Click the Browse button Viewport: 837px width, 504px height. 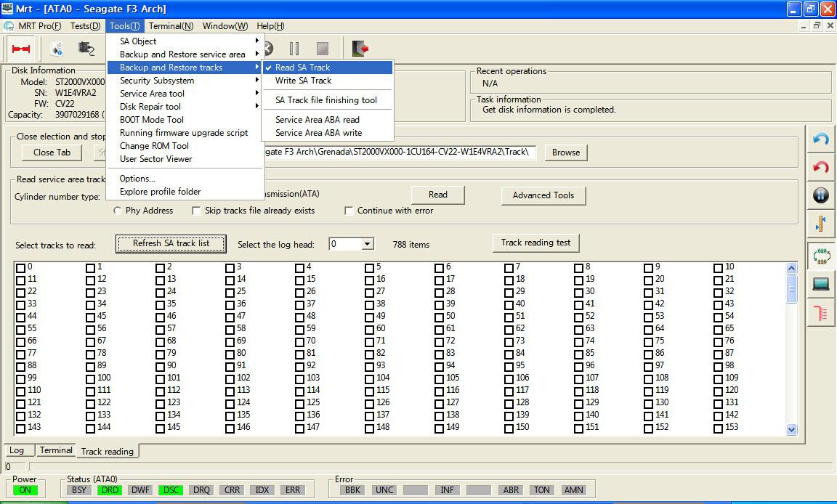[x=566, y=153]
